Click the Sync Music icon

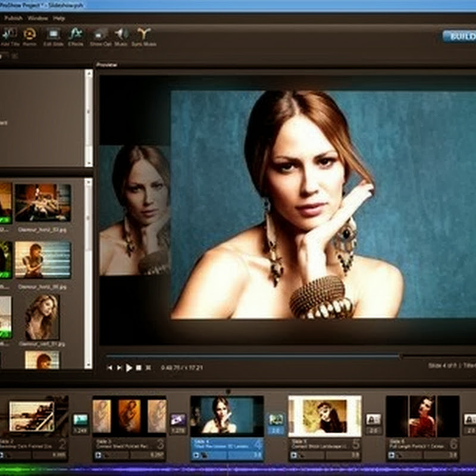click(143, 35)
